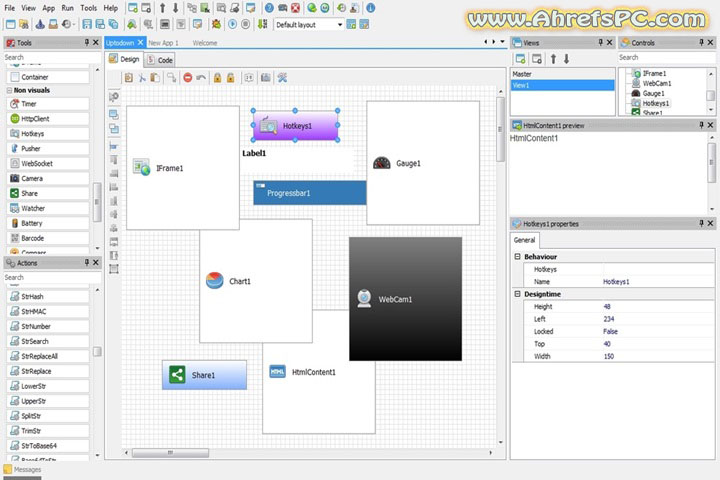720x480 pixels.
Task: Click the grey stop icon next to play
Action: tap(246, 24)
